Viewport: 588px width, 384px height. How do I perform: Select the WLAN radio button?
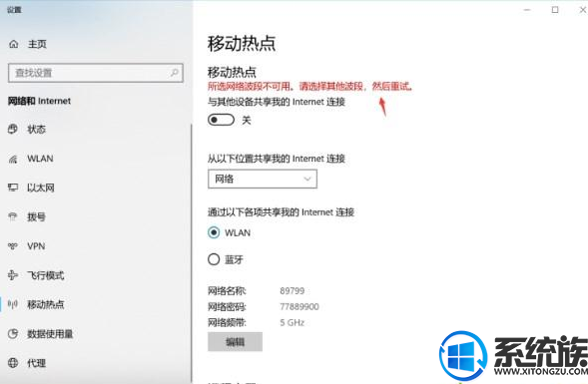pos(214,232)
